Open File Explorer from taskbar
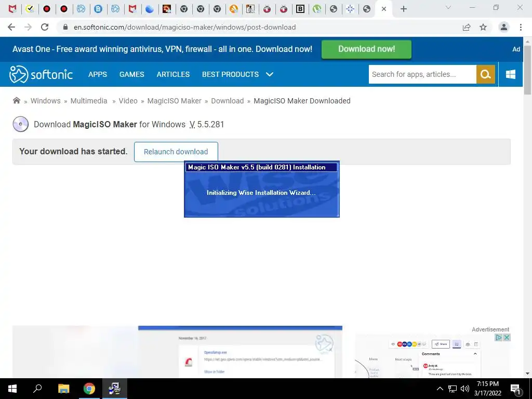Image resolution: width=532 pixels, height=399 pixels. [63, 389]
